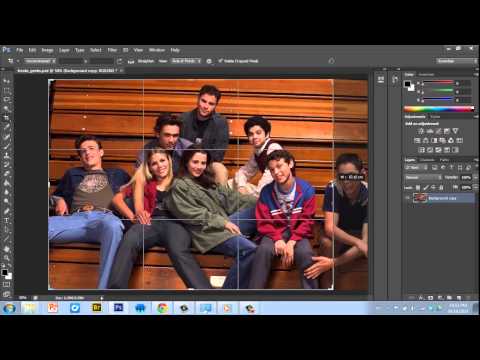Reset crop box button in options bar
Image resolution: width=480 pixels, height=360 pixels.
(331, 61)
